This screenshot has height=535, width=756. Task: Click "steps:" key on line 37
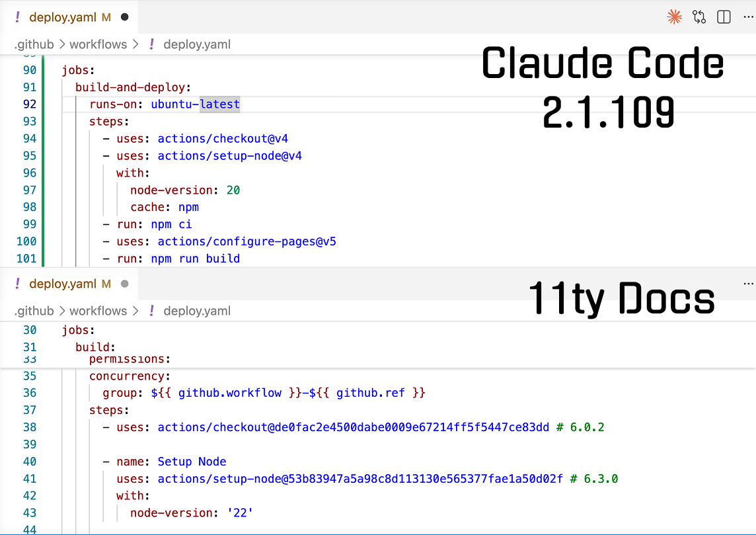point(109,411)
